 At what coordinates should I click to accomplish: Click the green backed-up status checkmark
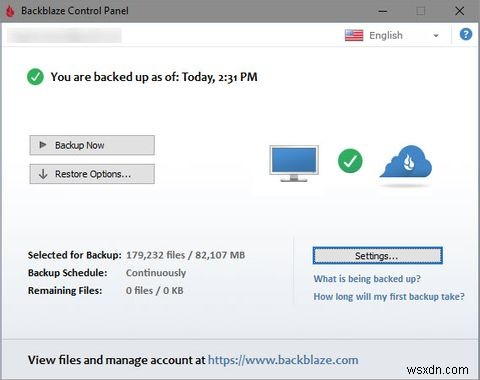[35, 77]
